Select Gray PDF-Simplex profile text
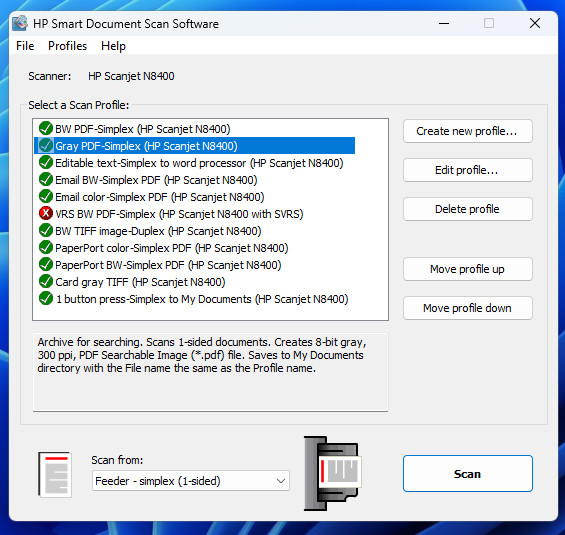Screen dimensions: 565x535 point(146,146)
